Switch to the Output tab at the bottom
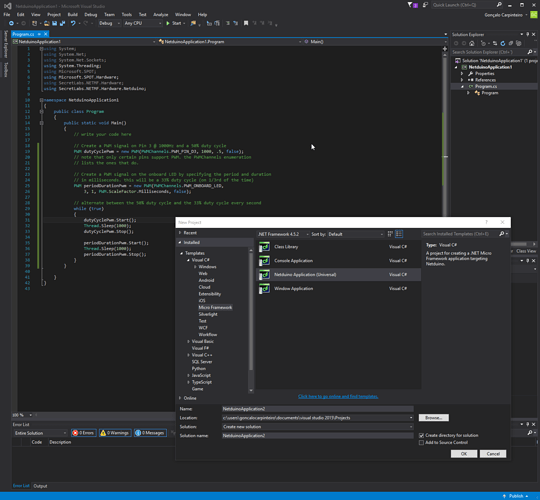This screenshot has height=500, width=540. pyautogui.click(x=40, y=486)
